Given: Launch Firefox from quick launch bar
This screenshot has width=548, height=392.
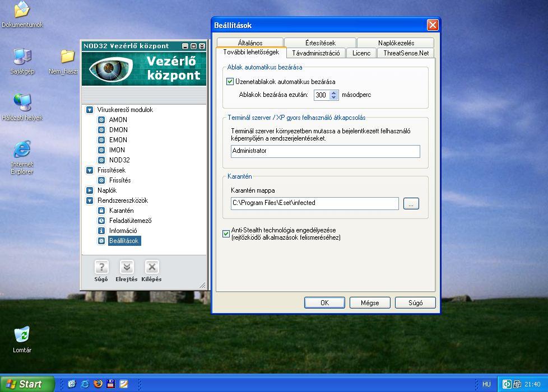Looking at the screenshot, I should click(x=98, y=384).
